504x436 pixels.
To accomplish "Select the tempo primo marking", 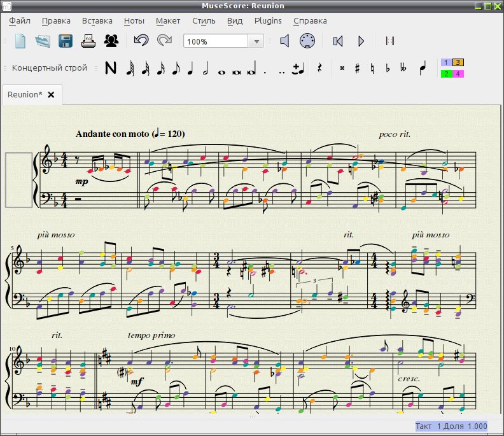I will coord(151,335).
